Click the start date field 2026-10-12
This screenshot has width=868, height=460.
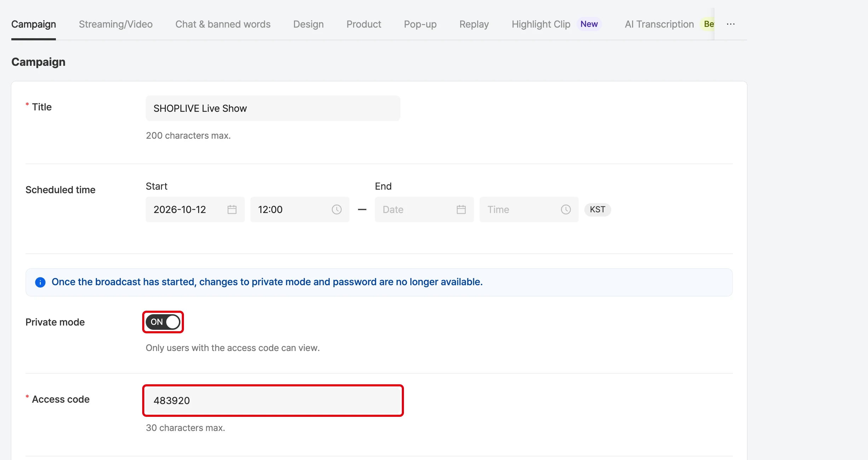(x=195, y=209)
